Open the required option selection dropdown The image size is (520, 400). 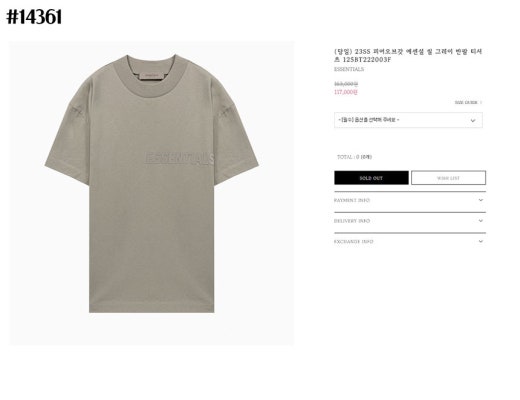point(408,120)
